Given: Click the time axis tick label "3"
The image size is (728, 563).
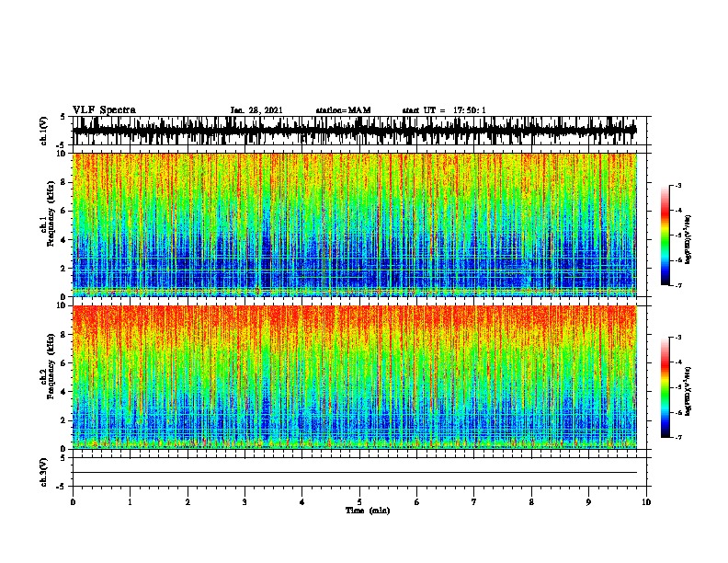Looking at the screenshot, I should (245, 502).
